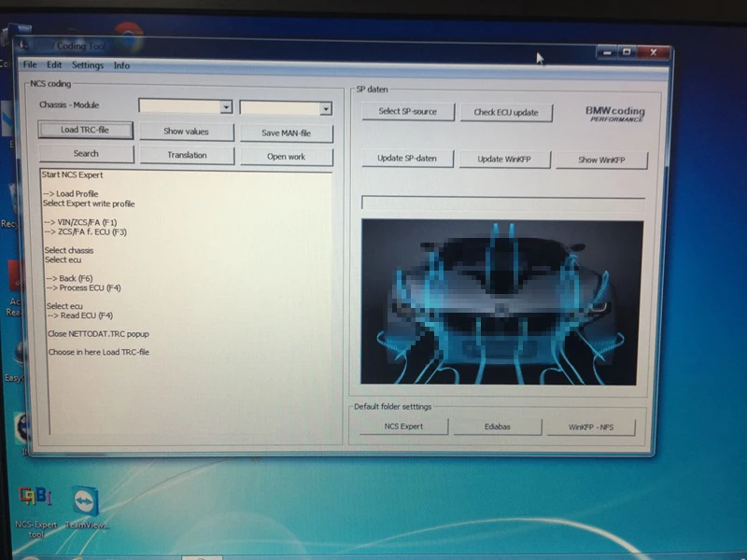The width and height of the screenshot is (747, 560).
Task: Open the Info menu
Action: [x=121, y=65]
